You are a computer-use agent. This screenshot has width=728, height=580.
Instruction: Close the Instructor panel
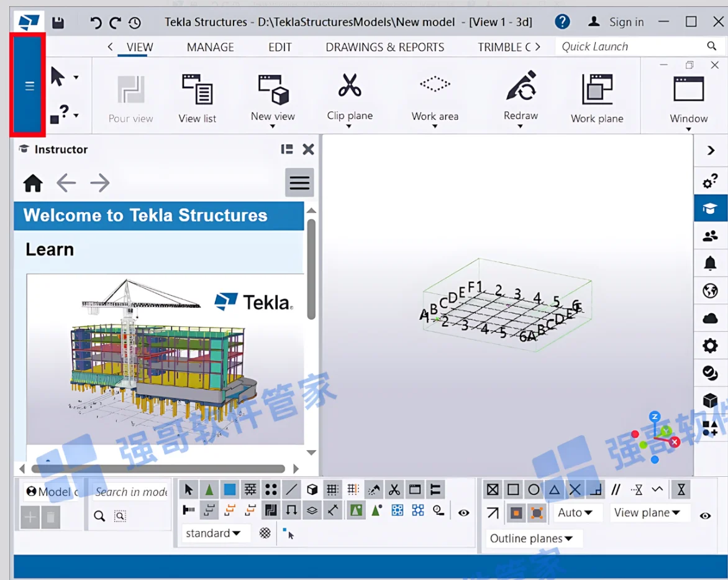coord(308,149)
